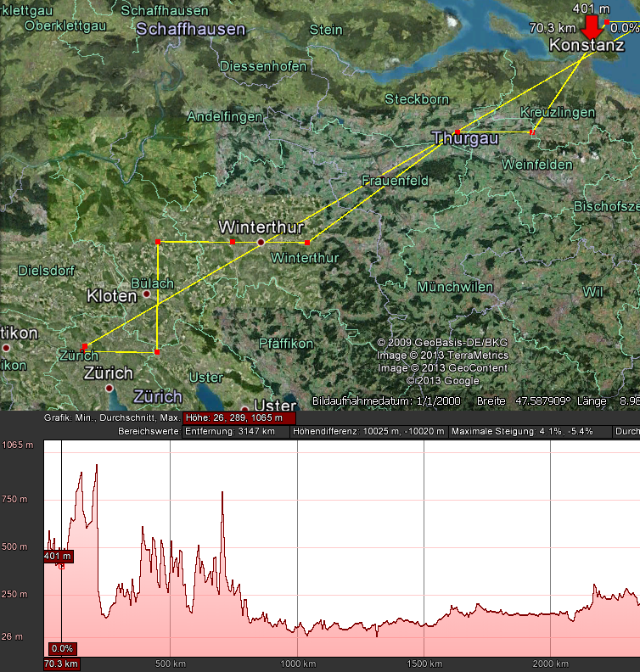The width and height of the screenshot is (640, 672).
Task: Click the 70.3 km distance label on axis
Action: [x=61, y=664]
